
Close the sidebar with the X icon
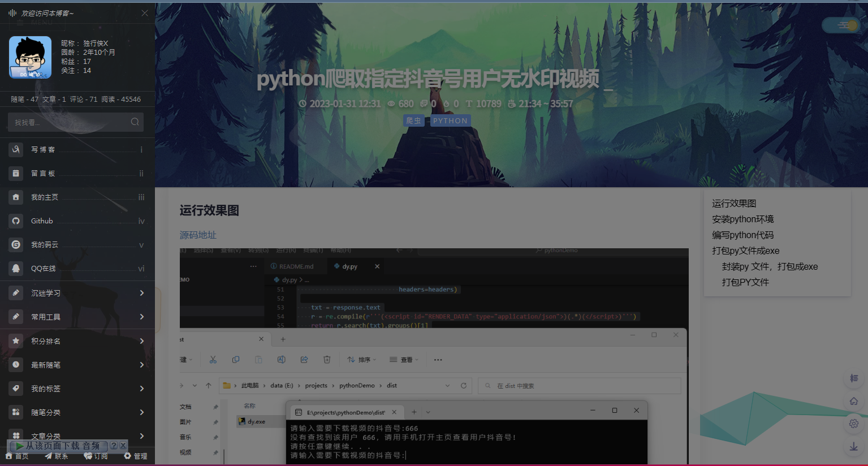[x=145, y=12]
